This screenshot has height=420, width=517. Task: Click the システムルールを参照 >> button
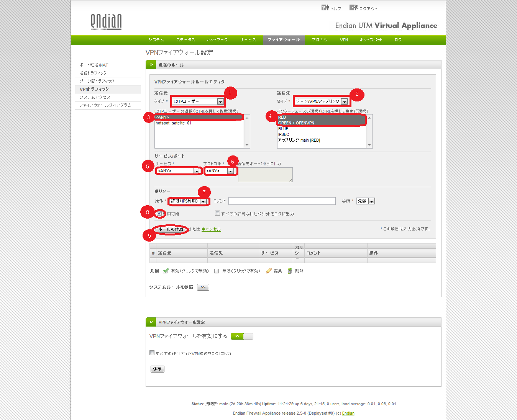(x=203, y=287)
